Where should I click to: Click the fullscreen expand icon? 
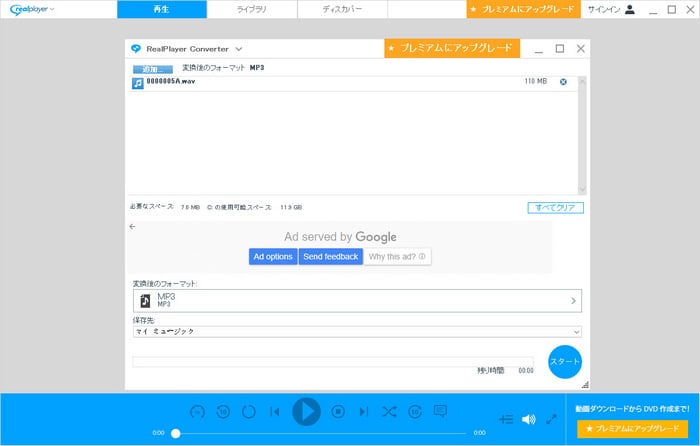(551, 419)
